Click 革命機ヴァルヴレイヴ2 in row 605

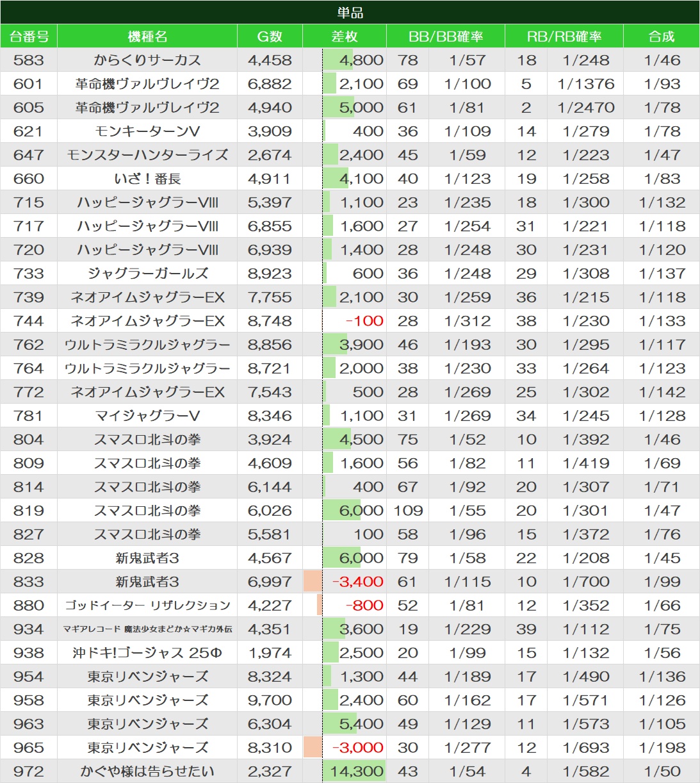point(147,108)
